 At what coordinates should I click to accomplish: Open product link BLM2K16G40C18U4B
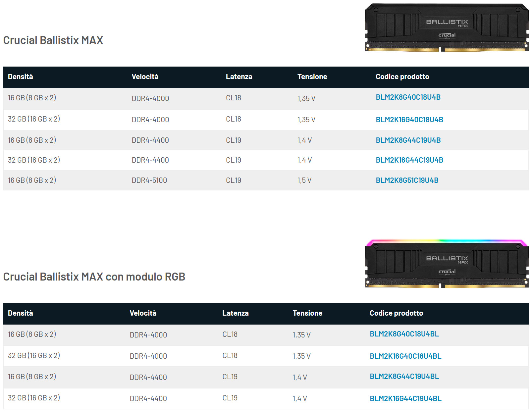click(x=409, y=120)
